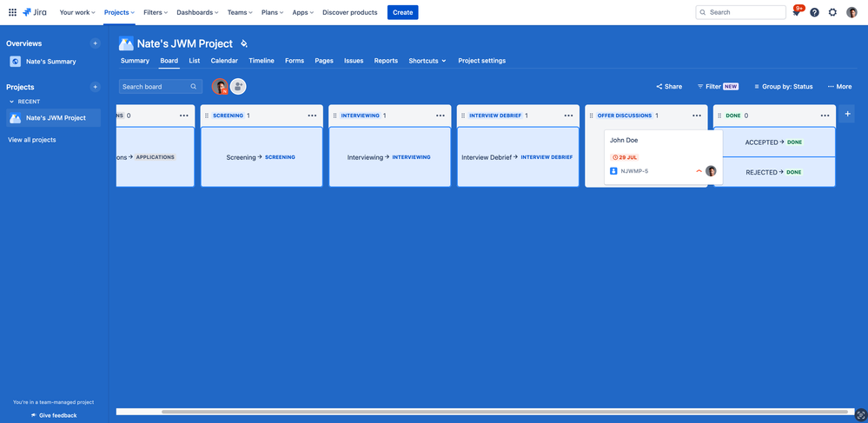Filter board by assignee avatar

(220, 86)
